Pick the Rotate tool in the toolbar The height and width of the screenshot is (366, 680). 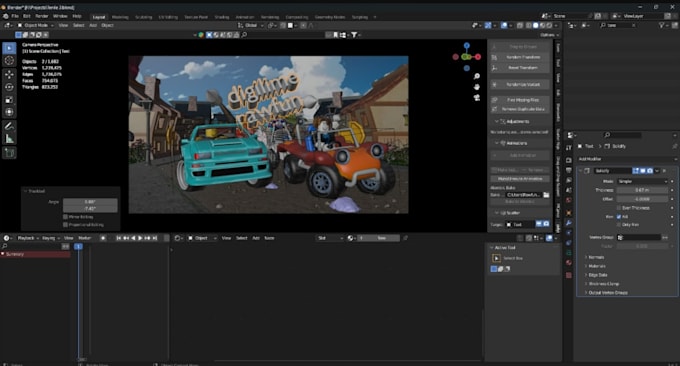9,87
